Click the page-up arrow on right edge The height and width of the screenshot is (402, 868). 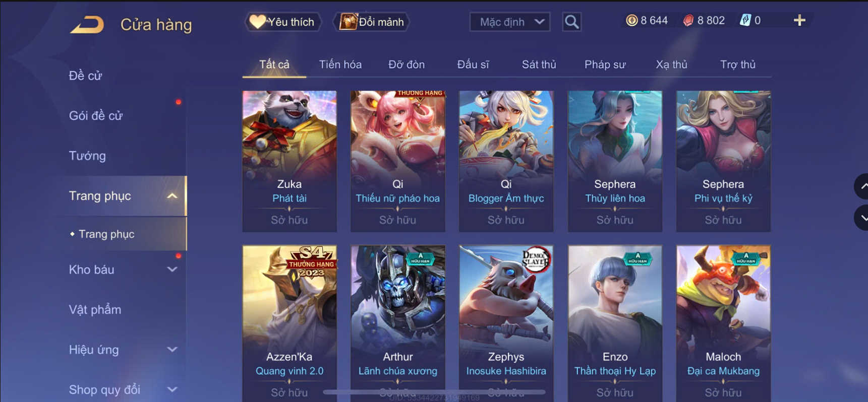pos(862,186)
